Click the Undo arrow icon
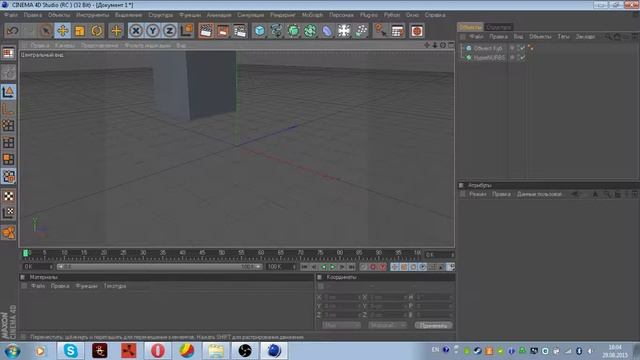The width and height of the screenshot is (640, 360). [12, 31]
